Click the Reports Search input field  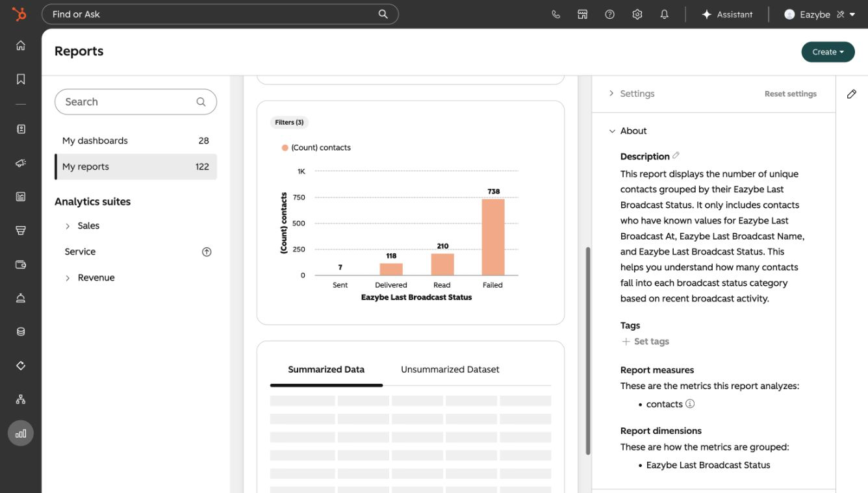(136, 102)
